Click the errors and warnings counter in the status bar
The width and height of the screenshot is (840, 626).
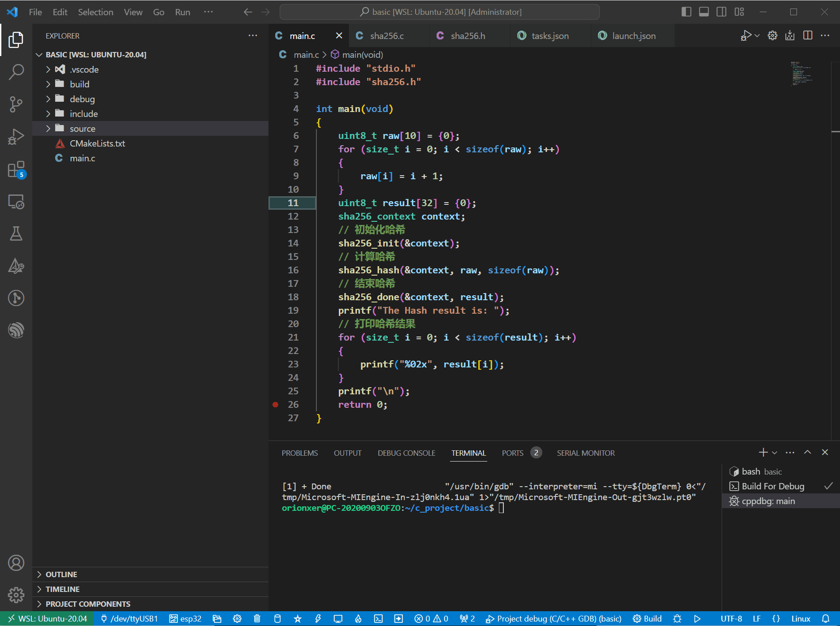point(431,619)
